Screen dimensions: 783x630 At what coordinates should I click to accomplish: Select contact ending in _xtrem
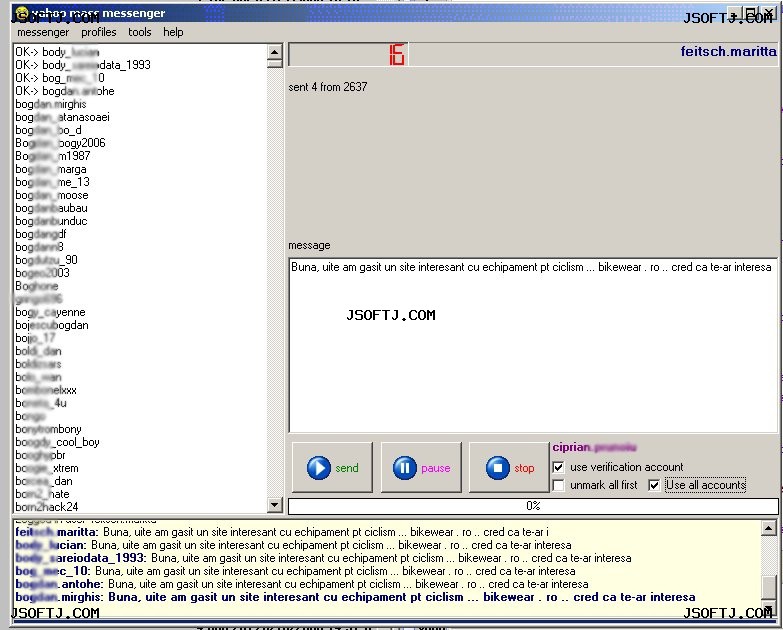click(47, 468)
